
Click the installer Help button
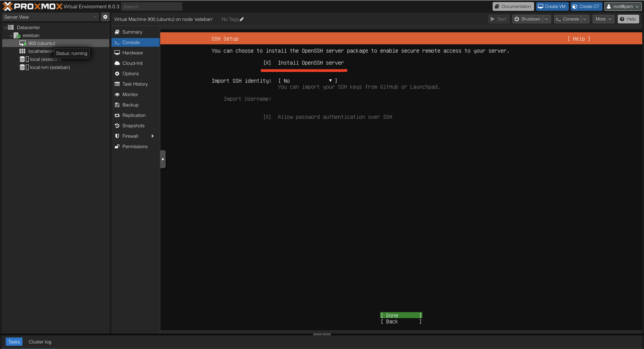pos(579,39)
